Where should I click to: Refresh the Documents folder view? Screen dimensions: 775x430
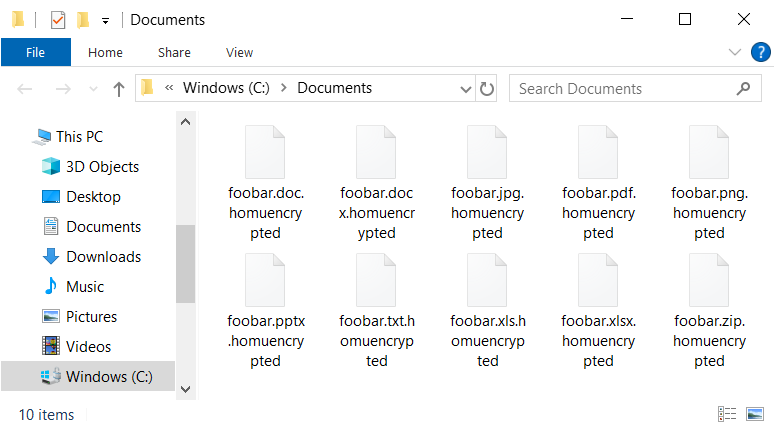click(x=487, y=89)
